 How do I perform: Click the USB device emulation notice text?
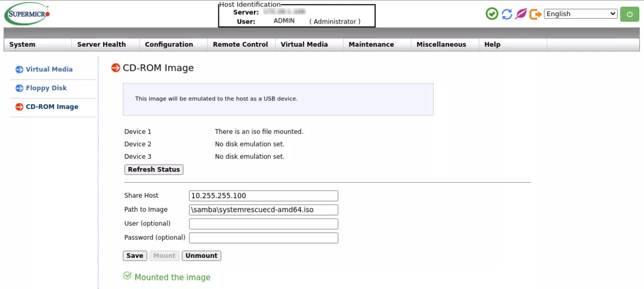tap(216, 99)
